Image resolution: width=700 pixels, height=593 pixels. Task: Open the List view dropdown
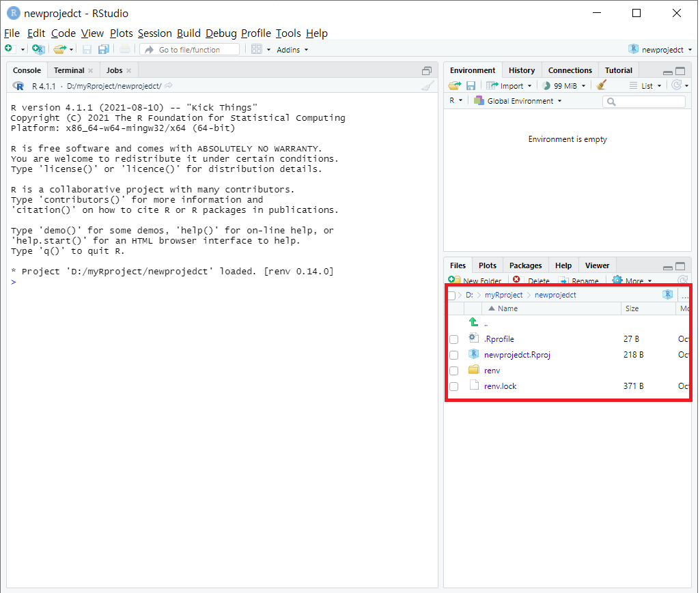tap(645, 86)
